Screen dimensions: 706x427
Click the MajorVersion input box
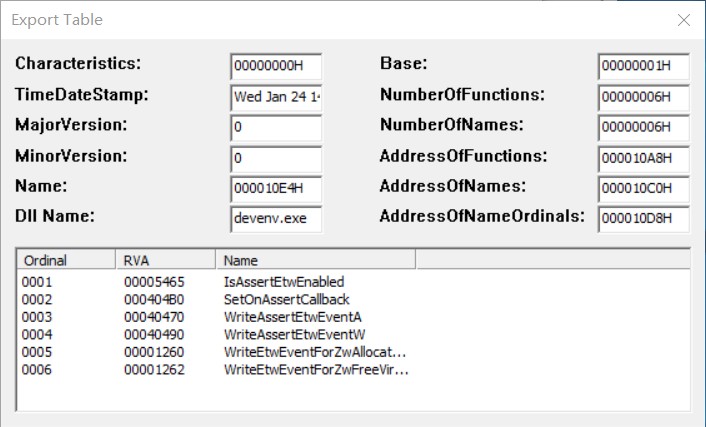click(x=276, y=127)
